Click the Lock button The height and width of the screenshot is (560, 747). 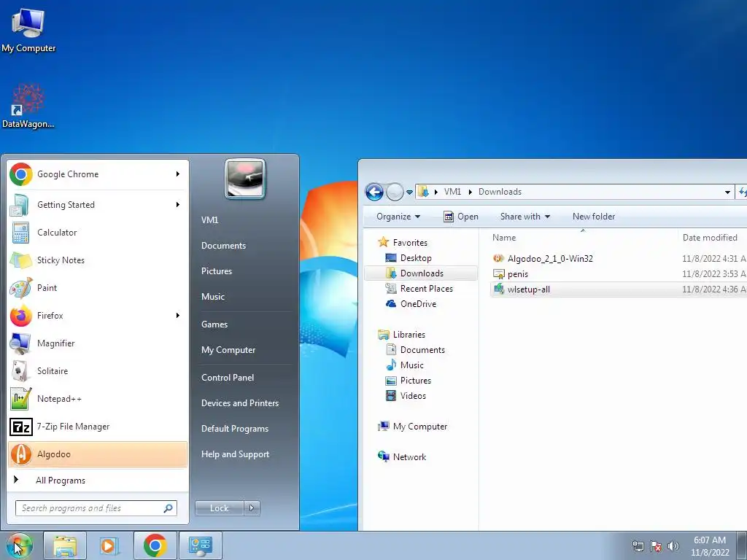[220, 508]
